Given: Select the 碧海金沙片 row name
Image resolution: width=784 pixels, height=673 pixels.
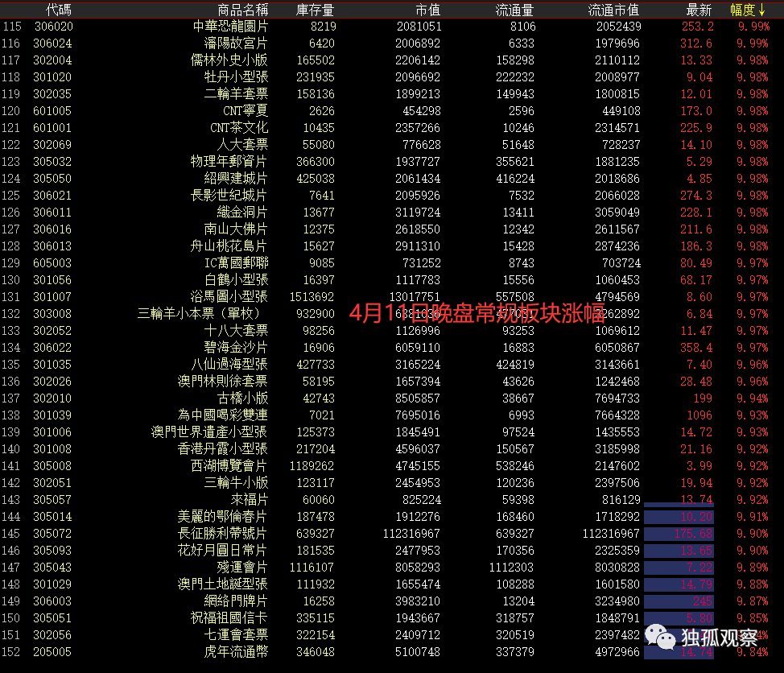Looking at the screenshot, I should pyautogui.click(x=236, y=348).
